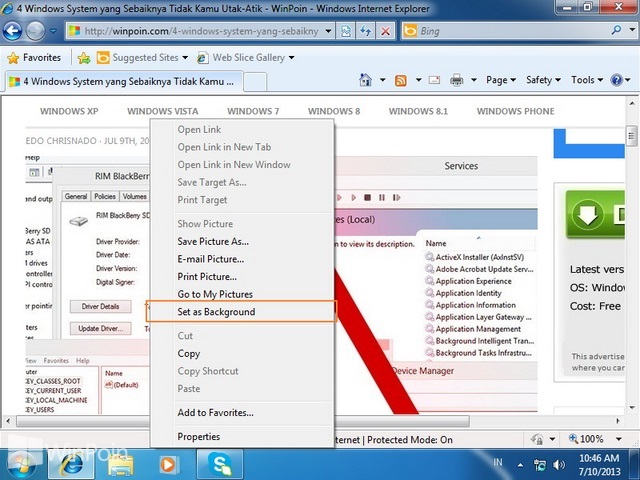Open the Tools menu
Image resolution: width=640 pixels, height=480 pixels.
tap(587, 80)
